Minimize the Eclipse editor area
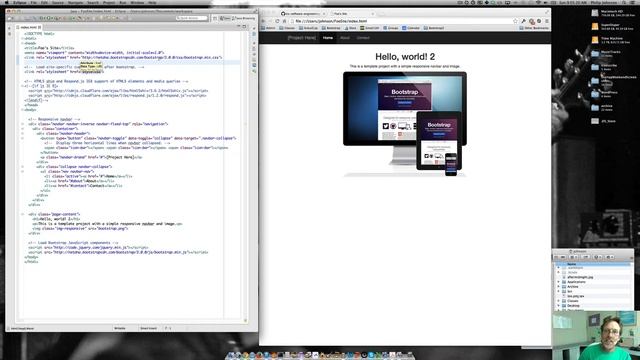This screenshot has width=640, height=360. (239, 27)
